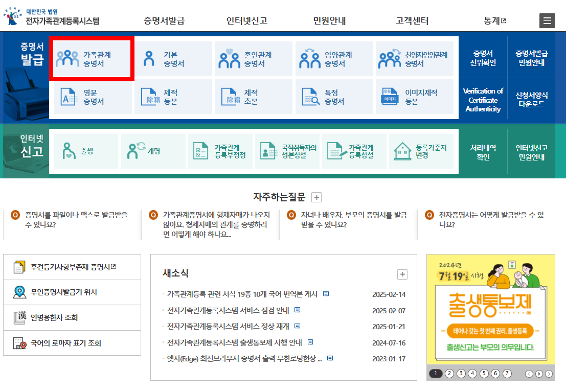Select the 제적등본 icon

[173, 97]
